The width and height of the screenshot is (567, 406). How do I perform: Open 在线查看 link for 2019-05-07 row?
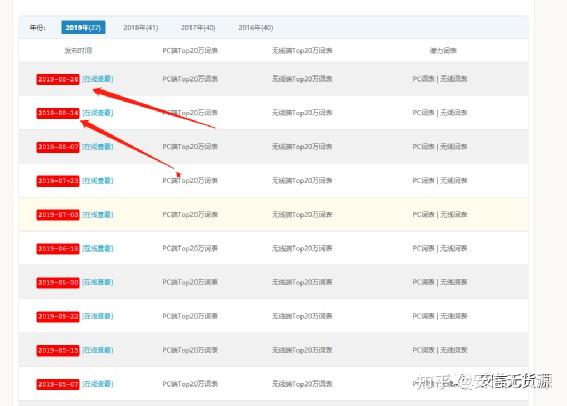pos(98,384)
